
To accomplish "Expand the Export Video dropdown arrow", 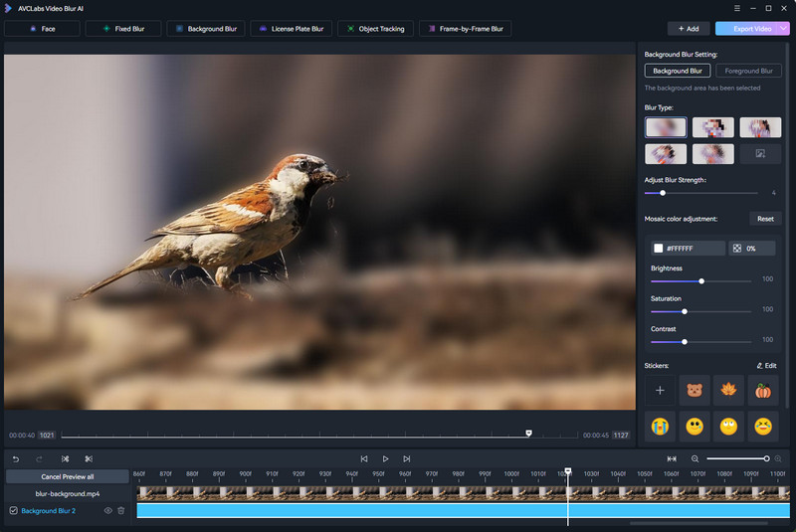I will (784, 29).
